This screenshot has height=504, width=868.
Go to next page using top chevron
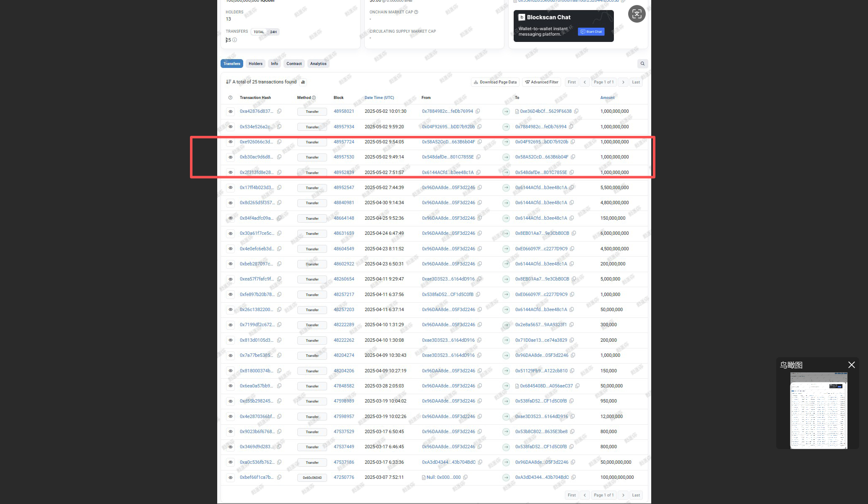(623, 82)
